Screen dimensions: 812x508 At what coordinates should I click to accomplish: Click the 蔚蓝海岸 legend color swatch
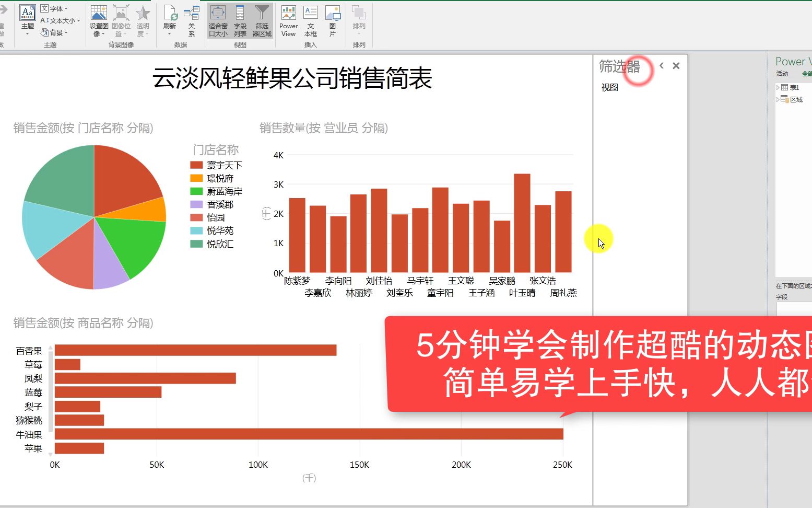pos(196,191)
